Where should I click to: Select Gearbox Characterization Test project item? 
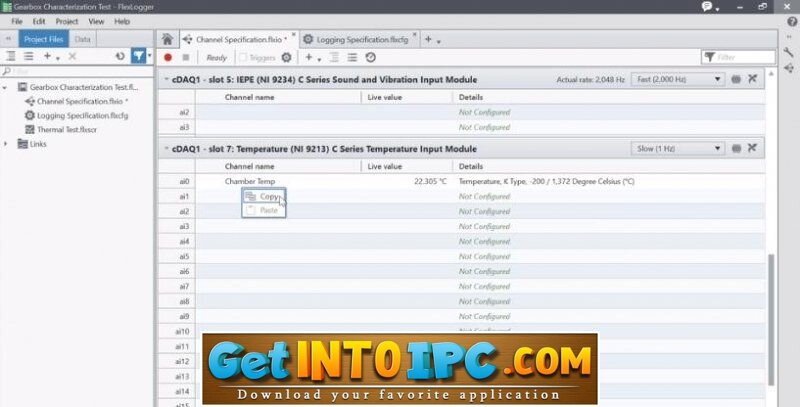(x=84, y=87)
